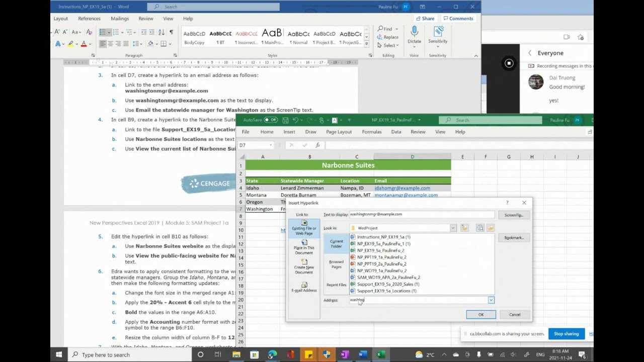Open Page Layout tab in Excel
The image size is (644, 362).
[339, 132]
